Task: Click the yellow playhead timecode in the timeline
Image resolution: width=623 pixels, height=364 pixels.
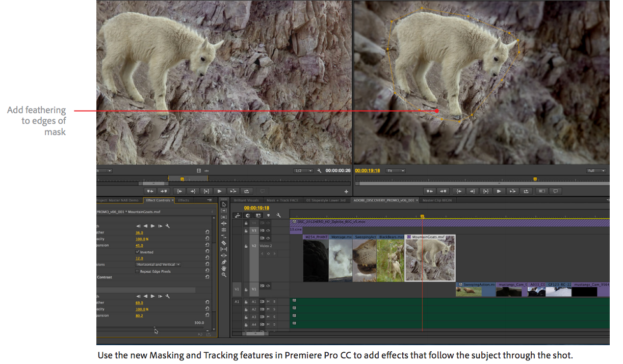Action: 256,208
